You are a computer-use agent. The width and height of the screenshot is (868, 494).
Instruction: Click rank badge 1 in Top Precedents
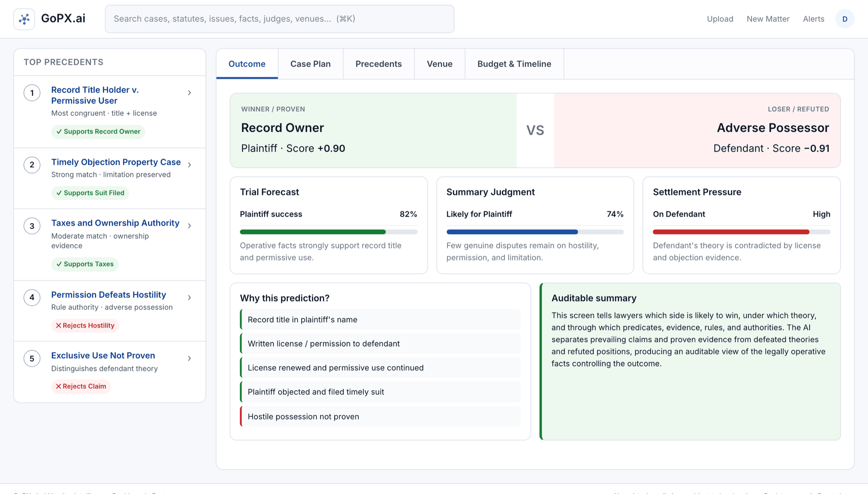click(32, 93)
